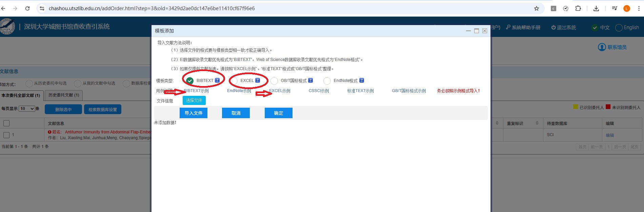Click the help icon beside BIBTEXT
The height and width of the screenshot is (212, 644).
point(217,80)
